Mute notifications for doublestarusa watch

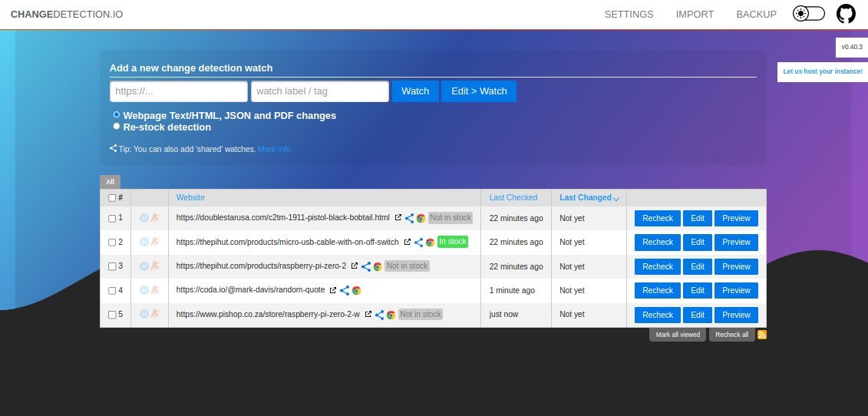tap(155, 218)
